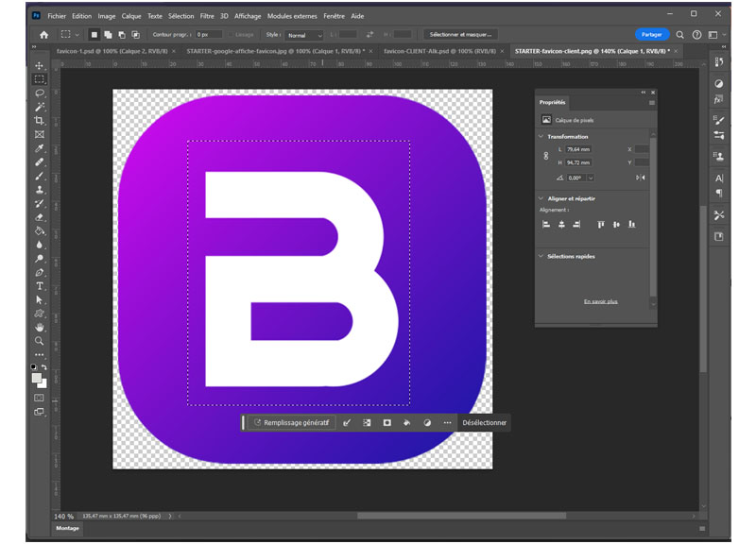756x544 pixels.
Task: Swap foreground and background colors
Action: pyautogui.click(x=43, y=367)
